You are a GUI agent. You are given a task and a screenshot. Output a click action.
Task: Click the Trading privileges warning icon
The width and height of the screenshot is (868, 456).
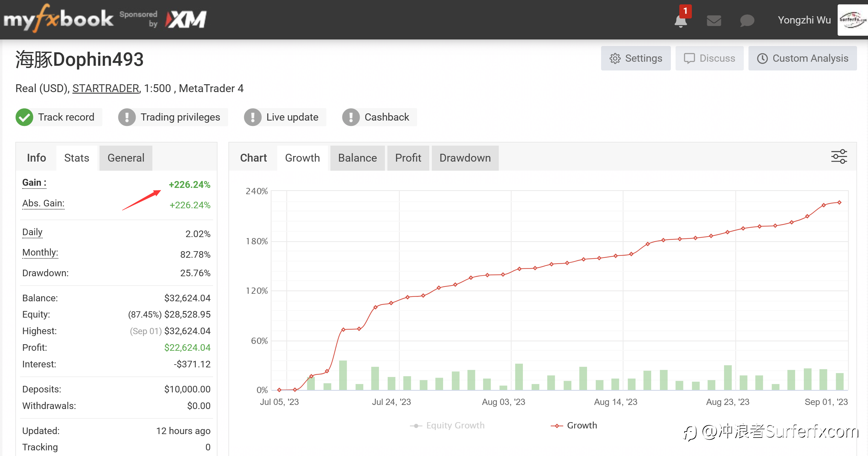click(x=127, y=117)
